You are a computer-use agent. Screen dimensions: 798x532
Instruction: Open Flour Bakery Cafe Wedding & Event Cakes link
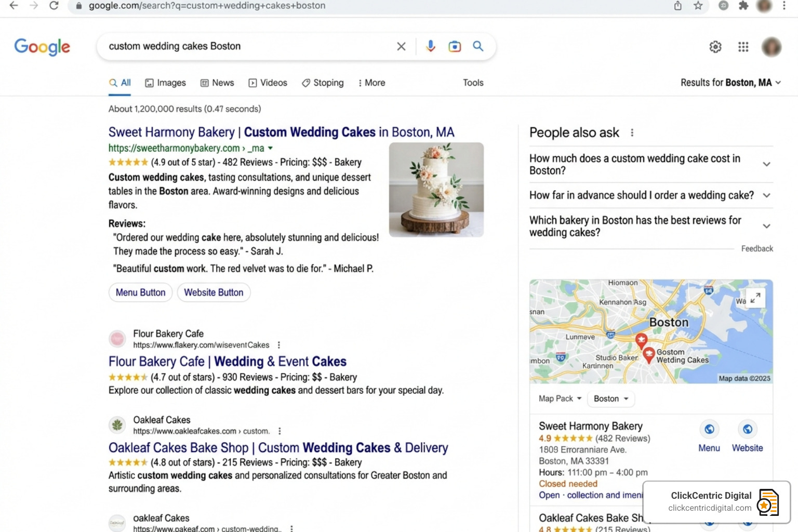coord(228,362)
